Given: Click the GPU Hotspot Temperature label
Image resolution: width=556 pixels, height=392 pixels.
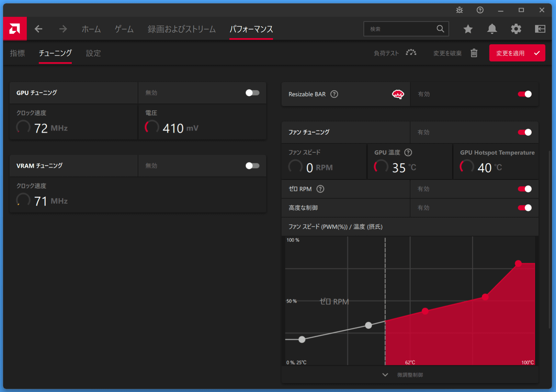Looking at the screenshot, I should click(497, 152).
